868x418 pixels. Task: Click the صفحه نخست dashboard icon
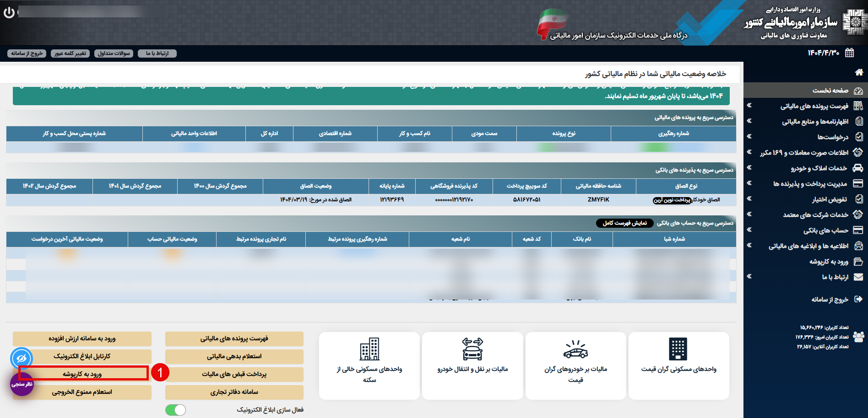[x=858, y=91]
